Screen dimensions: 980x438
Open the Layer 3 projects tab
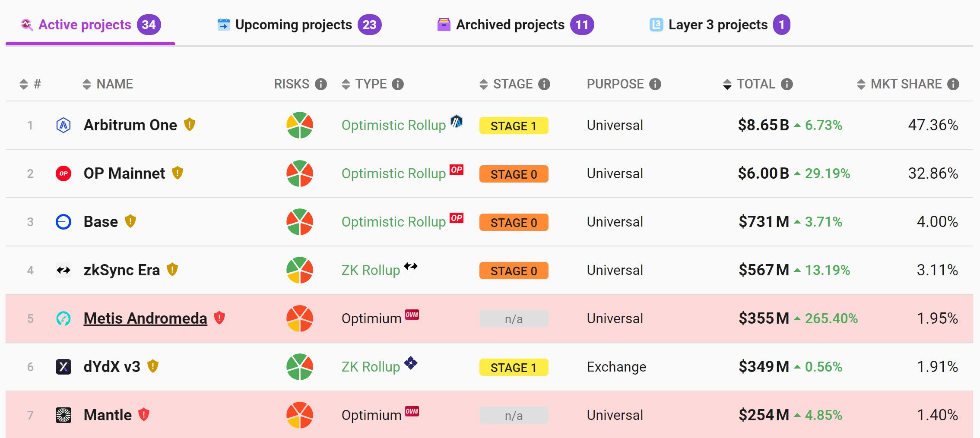[x=719, y=25]
